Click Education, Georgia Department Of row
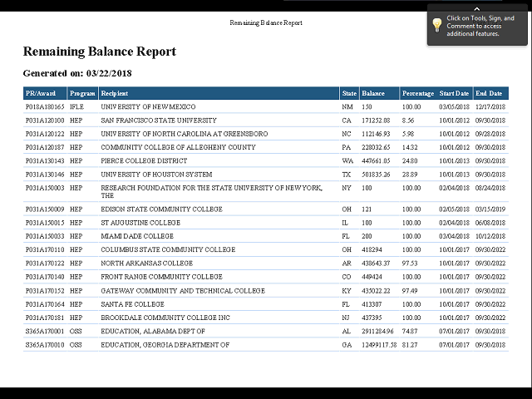Viewport: 532px width, 399px height. point(165,344)
